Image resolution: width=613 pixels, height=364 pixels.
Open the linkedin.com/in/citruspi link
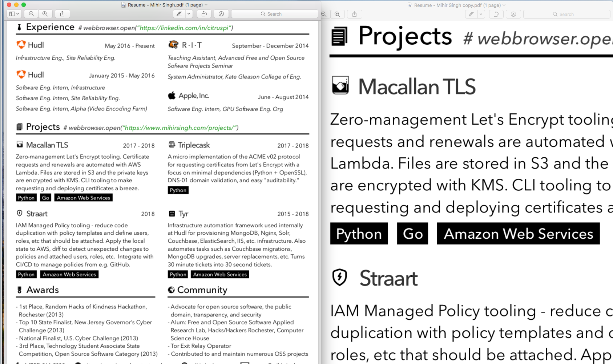click(184, 28)
